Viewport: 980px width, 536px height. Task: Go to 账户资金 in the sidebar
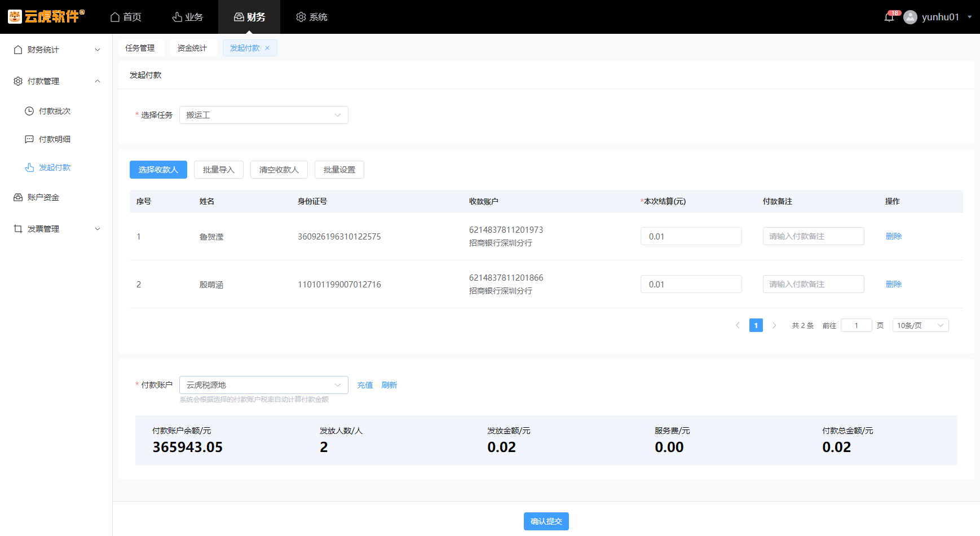(43, 197)
